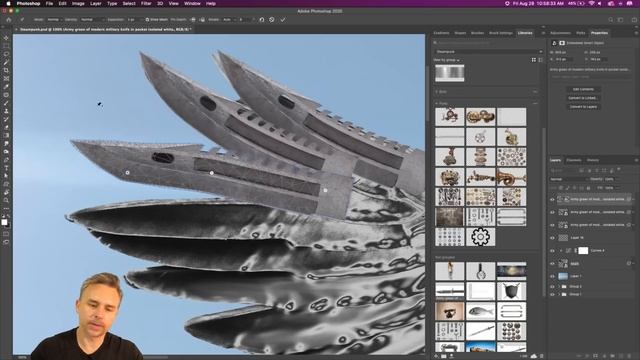Select the Zoom tool

point(6,200)
